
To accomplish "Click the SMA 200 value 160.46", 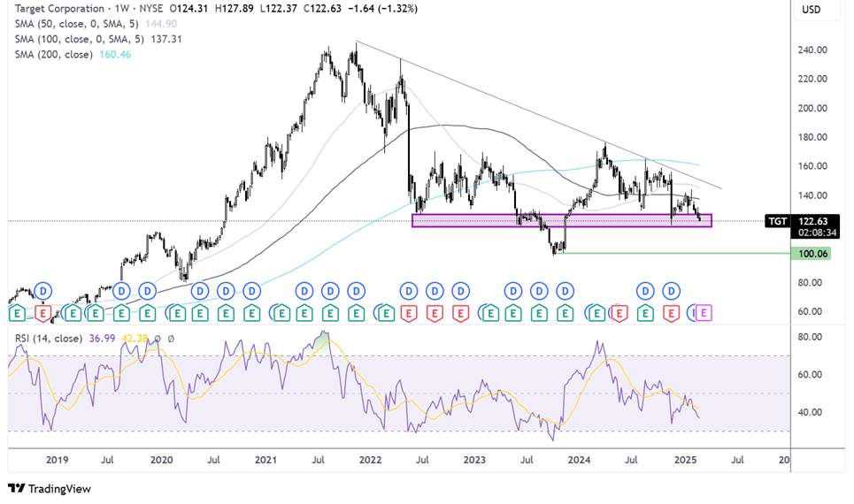I will (115, 55).
